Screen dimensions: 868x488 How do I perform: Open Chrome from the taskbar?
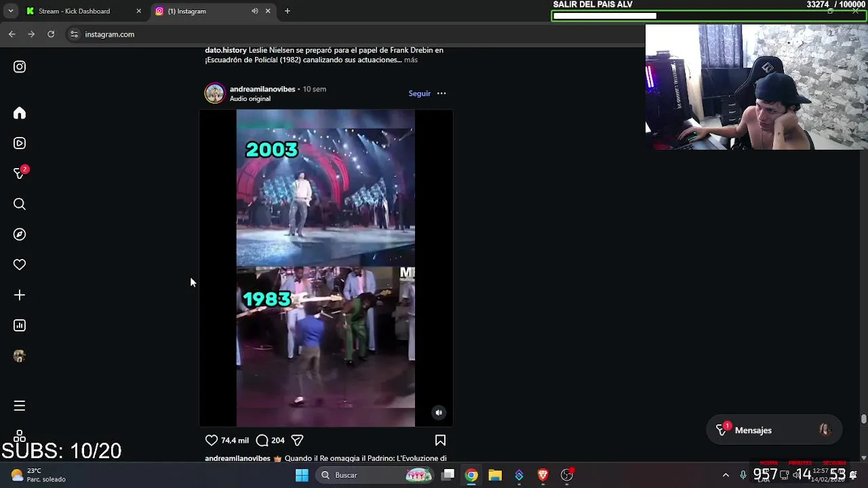pos(471,475)
